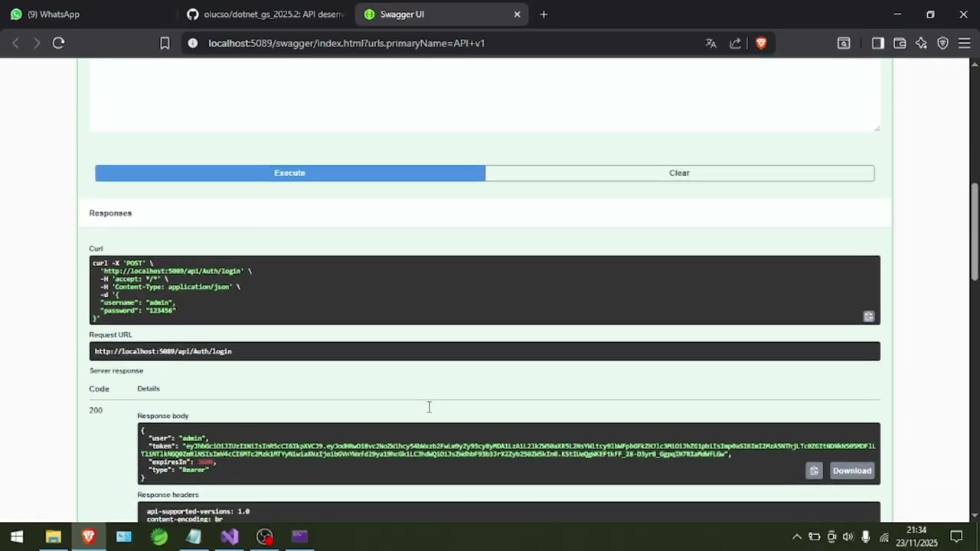Open the Brave Wallet icon
980x551 pixels.
[900, 44]
